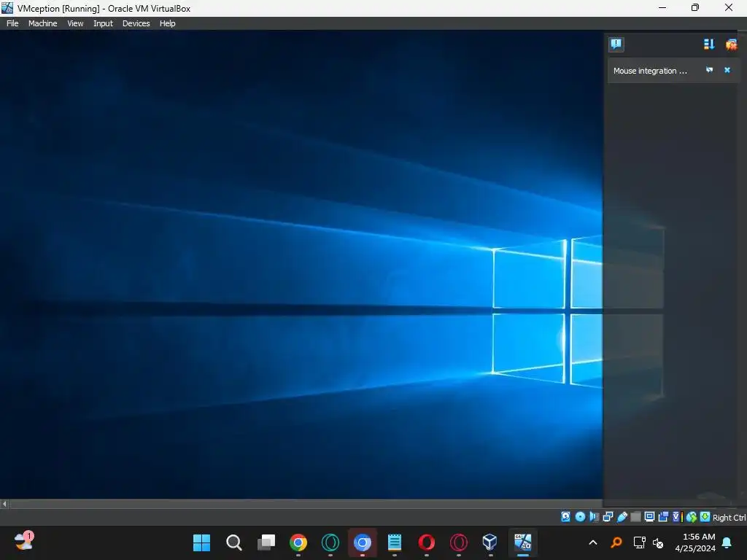Click the muted volume tray icon
Viewport: 747px width, 560px height.
coord(658,542)
